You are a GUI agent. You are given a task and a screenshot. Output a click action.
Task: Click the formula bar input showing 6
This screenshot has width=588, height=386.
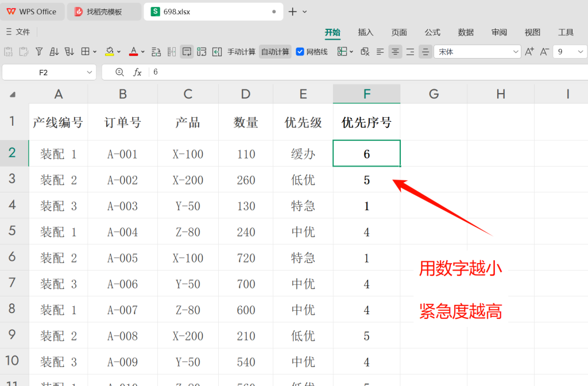(x=367, y=72)
